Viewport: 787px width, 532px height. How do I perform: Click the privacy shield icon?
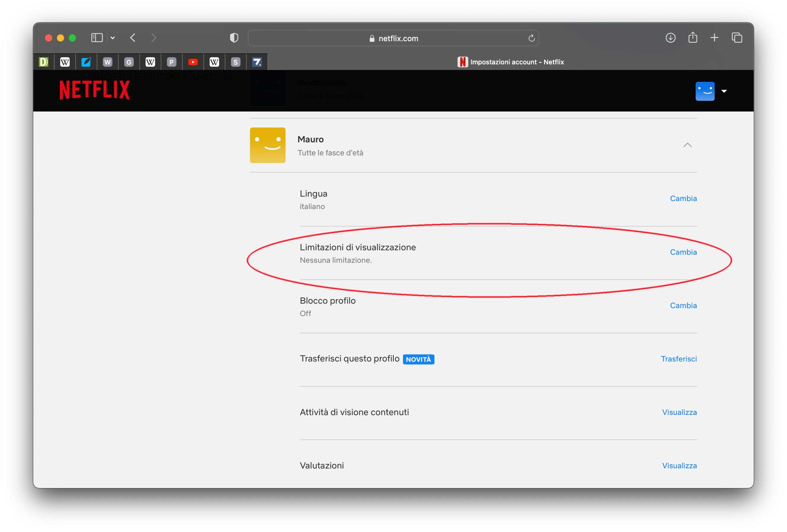[x=234, y=38]
